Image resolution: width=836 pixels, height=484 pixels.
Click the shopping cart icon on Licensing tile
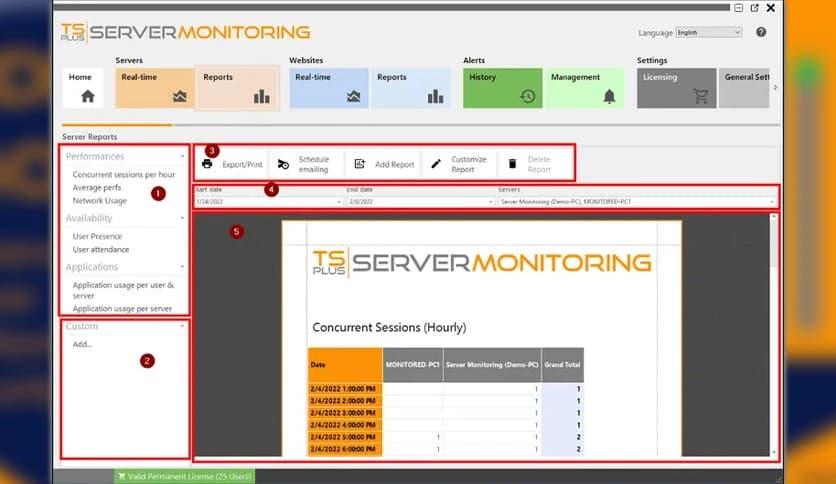click(701, 96)
